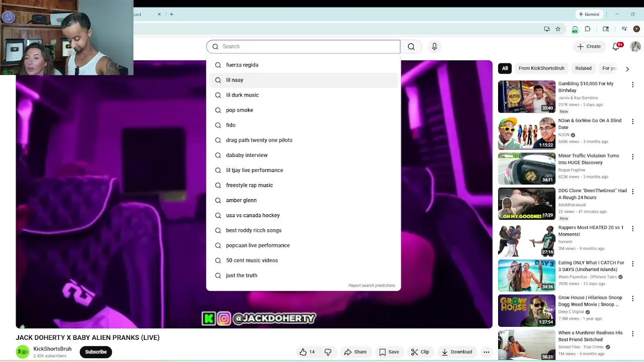Save the video to a playlist
The height and width of the screenshot is (362, 644).
pyautogui.click(x=388, y=352)
